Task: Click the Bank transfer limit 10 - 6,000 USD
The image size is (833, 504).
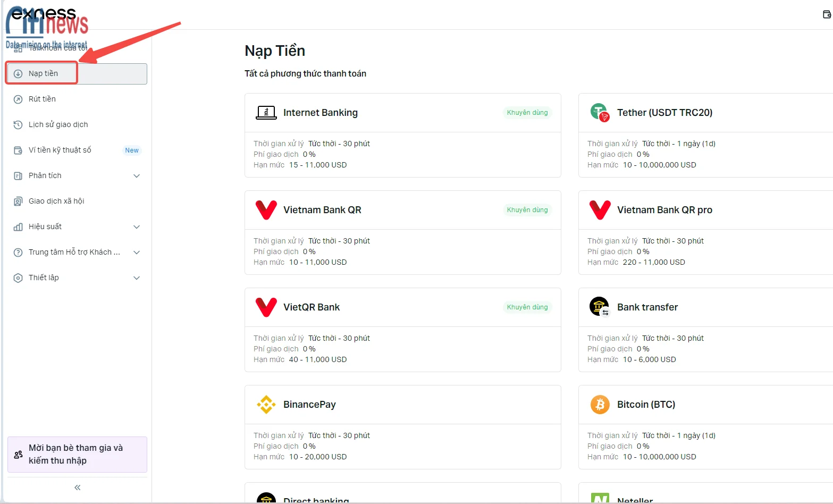Action: click(650, 359)
